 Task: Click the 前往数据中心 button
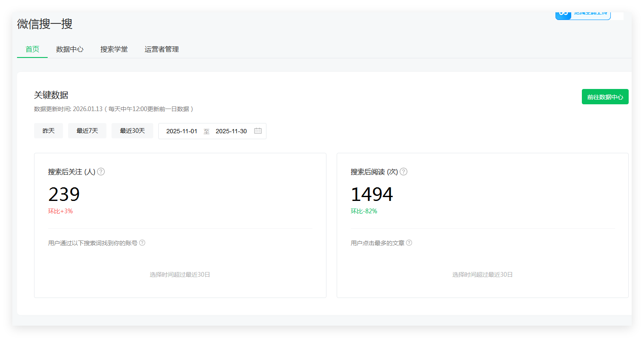click(605, 97)
